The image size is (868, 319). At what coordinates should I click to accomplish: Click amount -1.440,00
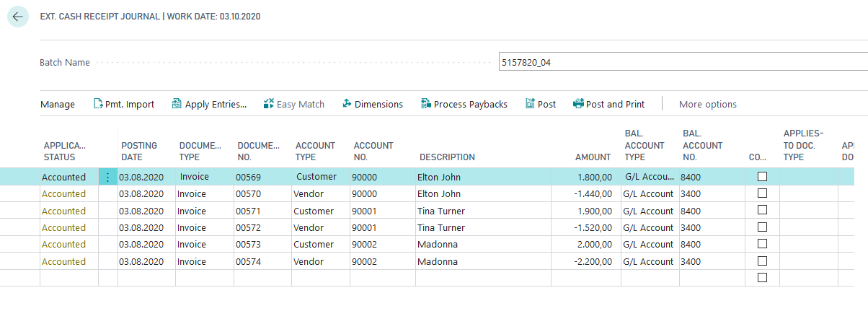point(594,193)
